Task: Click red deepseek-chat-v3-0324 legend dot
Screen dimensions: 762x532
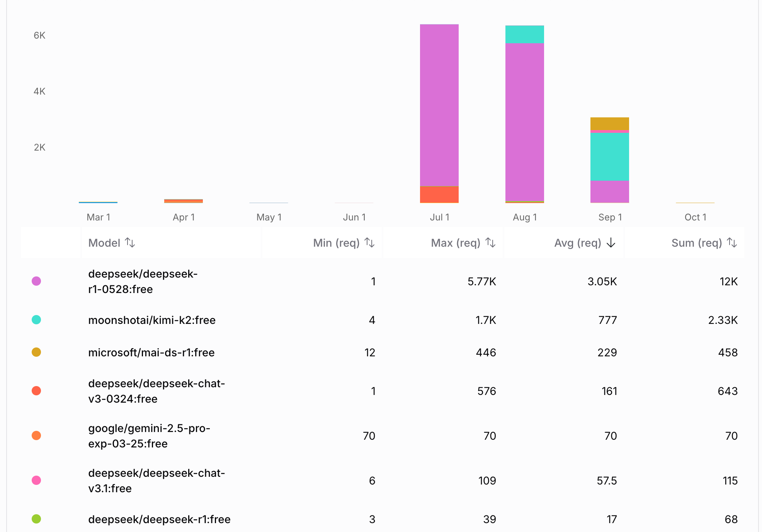Action: point(36,391)
